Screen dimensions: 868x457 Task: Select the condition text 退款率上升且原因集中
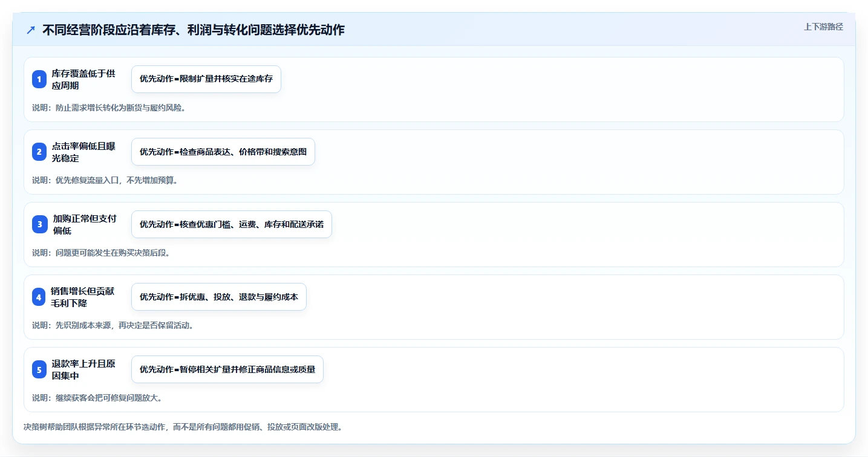point(83,369)
